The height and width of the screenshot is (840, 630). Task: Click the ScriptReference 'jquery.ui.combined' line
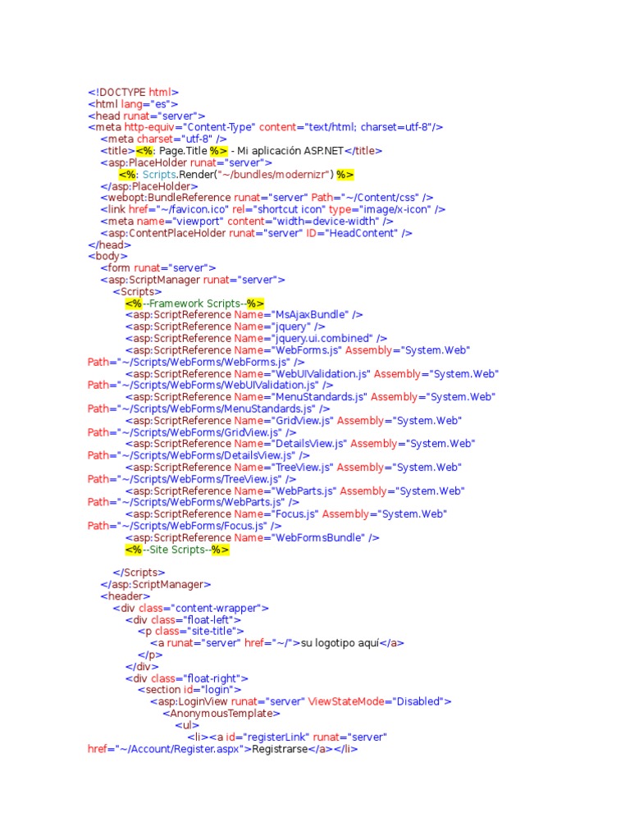click(256, 338)
